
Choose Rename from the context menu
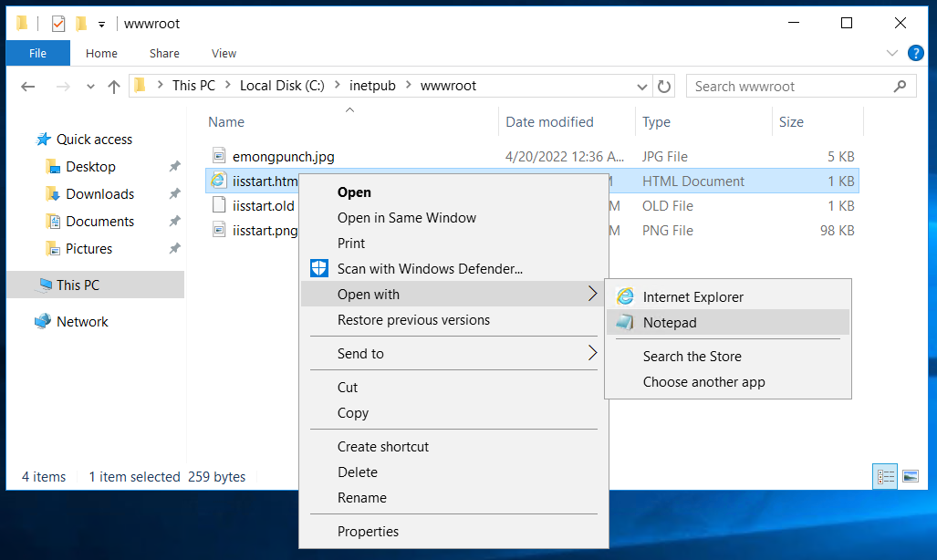tap(453, 498)
